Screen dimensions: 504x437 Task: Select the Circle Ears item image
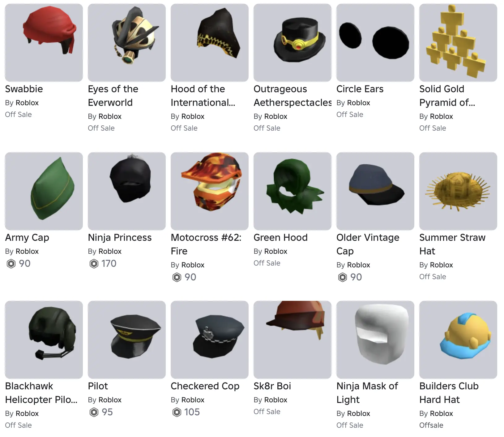(375, 43)
